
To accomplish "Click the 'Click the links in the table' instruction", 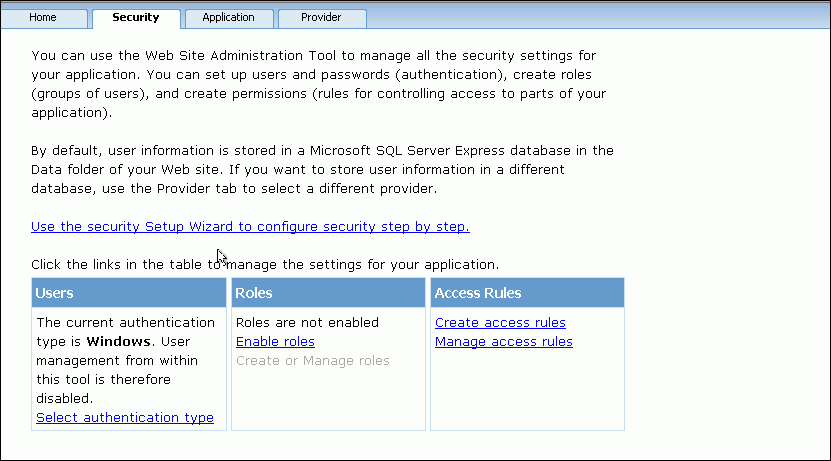I will (265, 265).
